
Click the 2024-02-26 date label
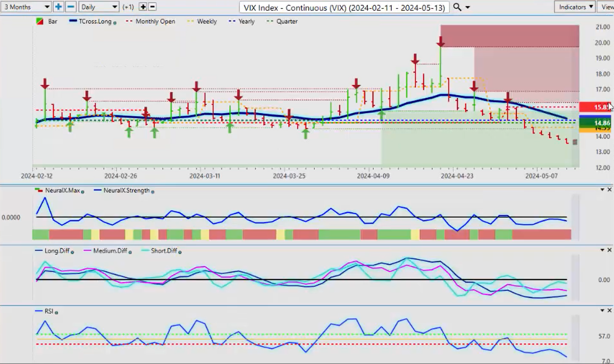coord(121,176)
